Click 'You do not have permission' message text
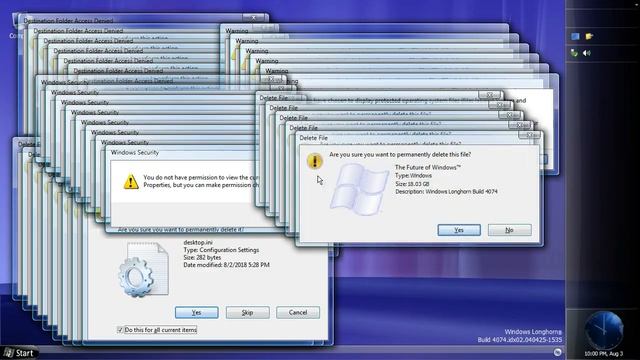The height and width of the screenshot is (360, 640). point(200,181)
